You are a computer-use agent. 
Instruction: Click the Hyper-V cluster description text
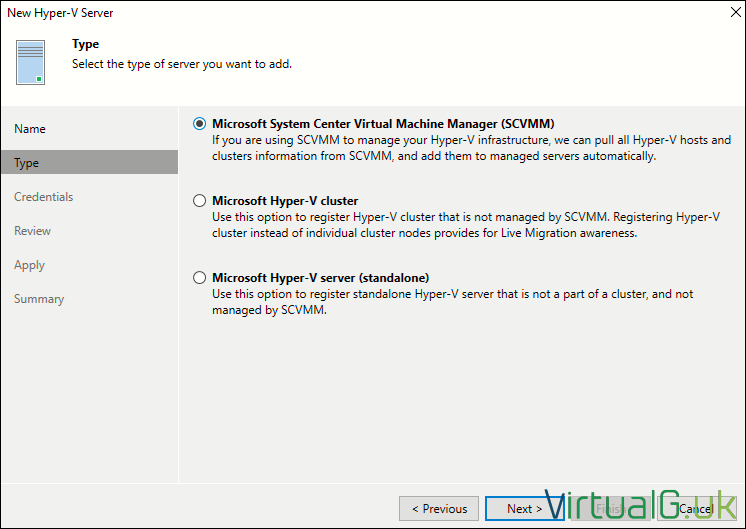tap(466, 225)
